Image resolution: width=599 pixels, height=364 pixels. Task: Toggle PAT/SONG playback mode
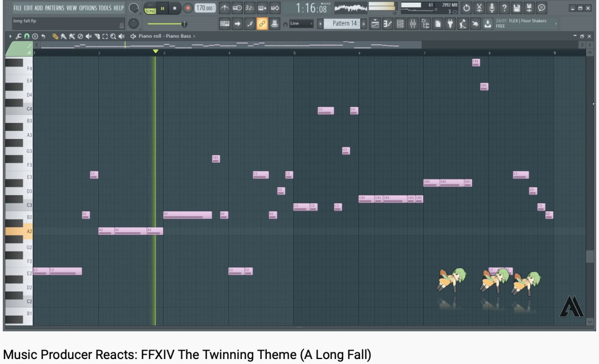pyautogui.click(x=150, y=8)
